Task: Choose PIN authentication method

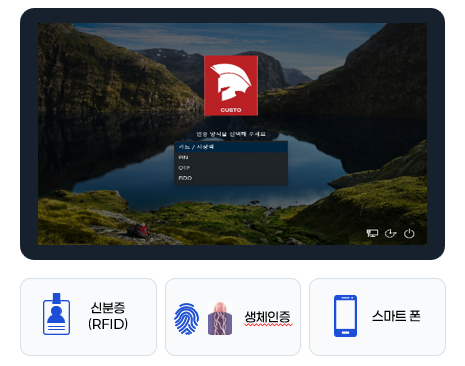Action: pos(231,157)
